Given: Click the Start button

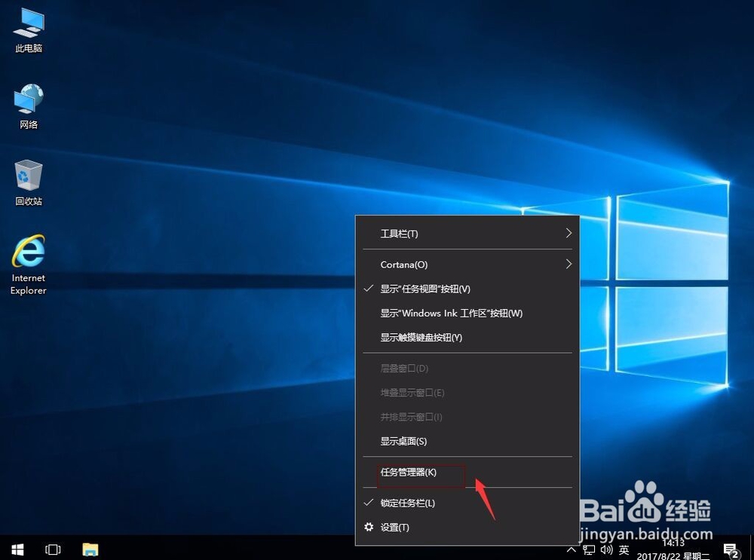Looking at the screenshot, I should click(16, 549).
